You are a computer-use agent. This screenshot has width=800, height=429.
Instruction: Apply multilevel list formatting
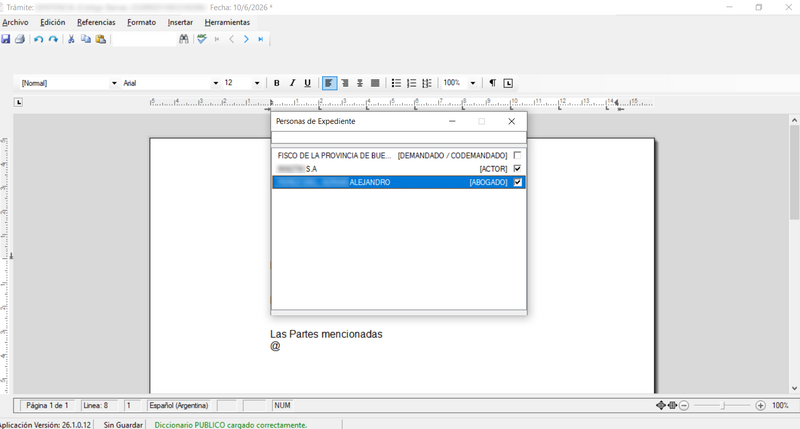(x=427, y=83)
